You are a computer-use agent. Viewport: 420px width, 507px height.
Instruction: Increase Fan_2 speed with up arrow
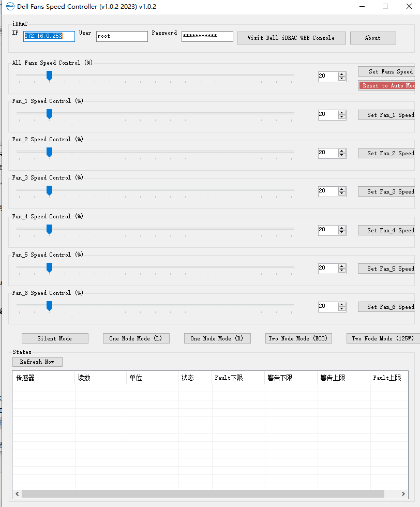[342, 151]
